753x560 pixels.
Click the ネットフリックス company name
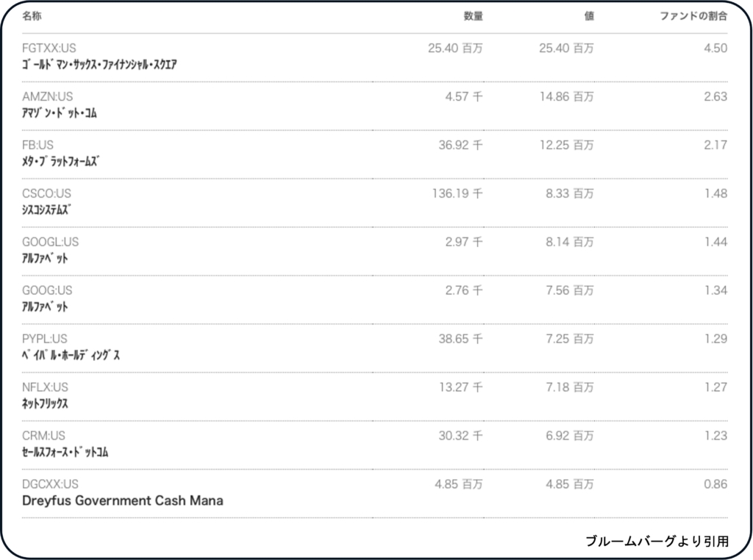click(x=46, y=404)
